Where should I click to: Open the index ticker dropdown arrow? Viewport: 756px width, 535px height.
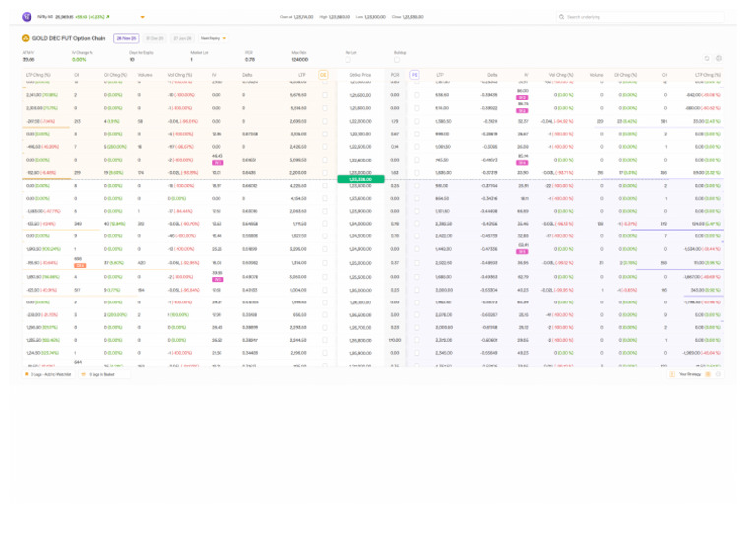click(x=142, y=17)
